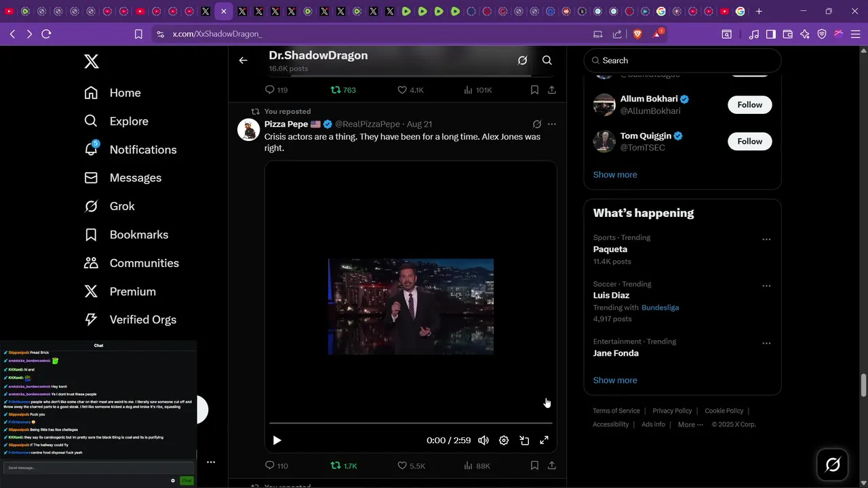Image resolution: width=868 pixels, height=488 pixels.
Task: Play the Pizza Pepe video
Action: [x=277, y=441]
